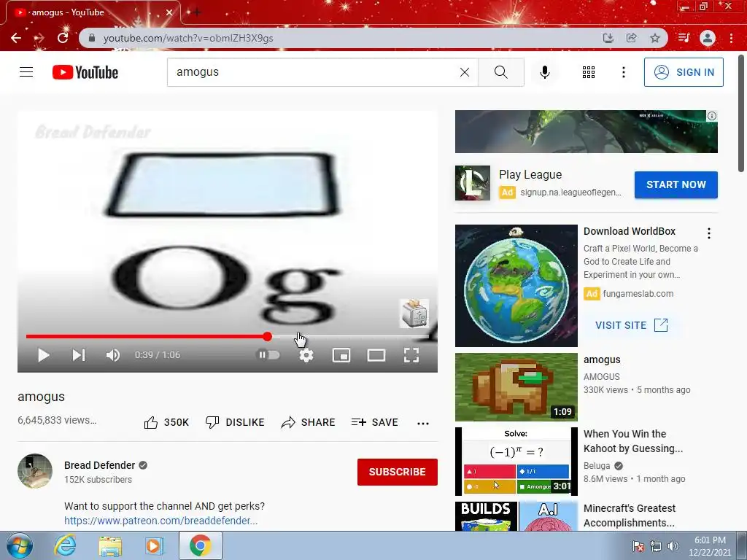Screen dimensions: 747x560
Task: Switch to theater mode
Action: (376, 355)
